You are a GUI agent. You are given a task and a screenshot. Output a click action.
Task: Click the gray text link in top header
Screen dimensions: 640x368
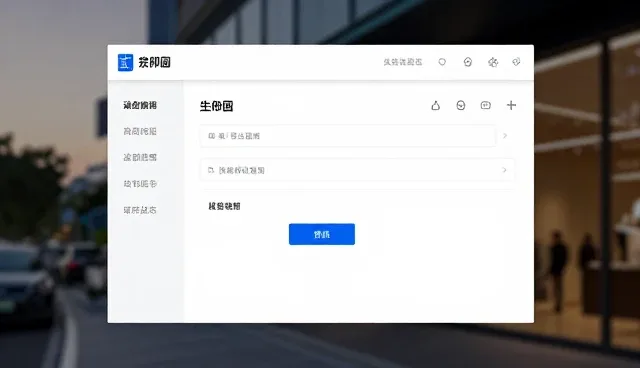click(403, 62)
